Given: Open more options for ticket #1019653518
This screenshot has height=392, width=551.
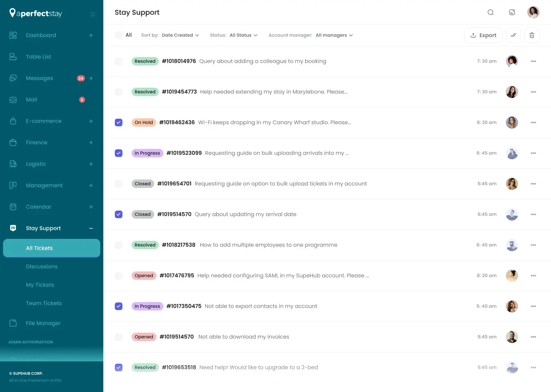Looking at the screenshot, I should (x=533, y=367).
